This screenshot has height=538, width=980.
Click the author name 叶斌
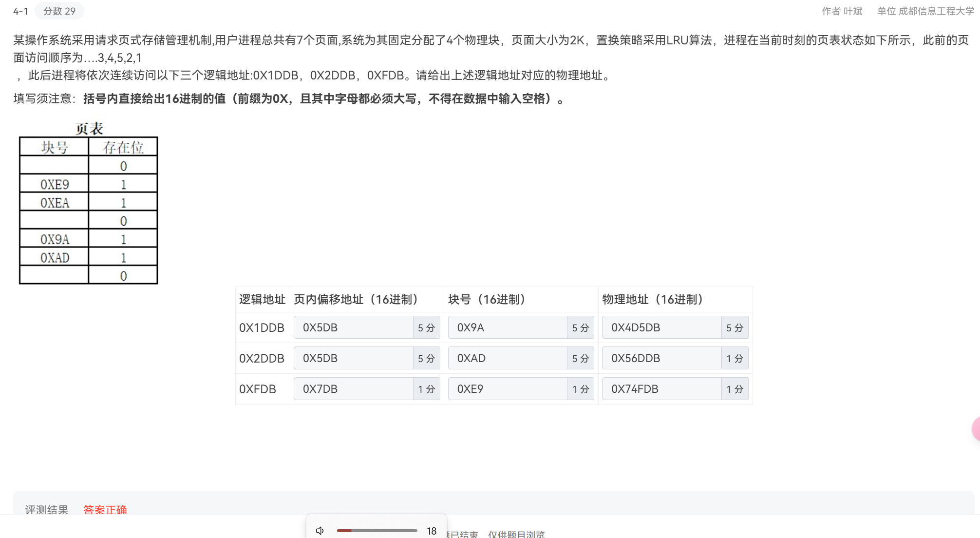[x=853, y=11]
